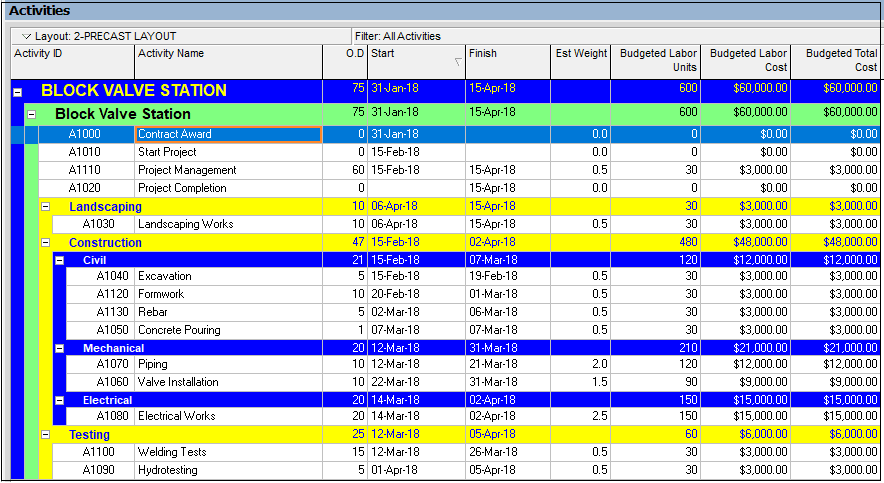
Task: Sort by the Activity ID column header
Action: point(73,61)
